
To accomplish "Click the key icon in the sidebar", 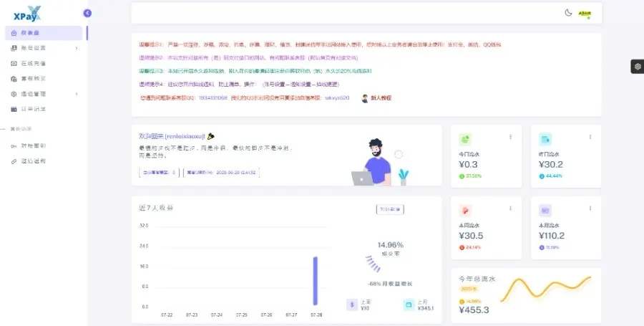I will [14, 145].
